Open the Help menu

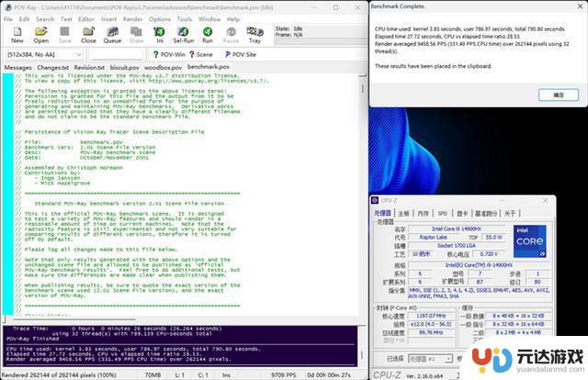pos(232,19)
